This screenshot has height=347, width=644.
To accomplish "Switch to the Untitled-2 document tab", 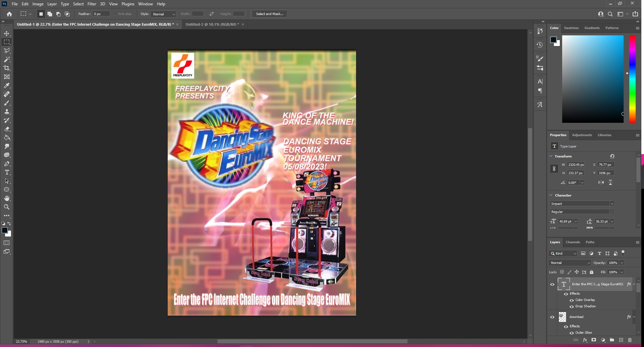I will pyautogui.click(x=212, y=24).
